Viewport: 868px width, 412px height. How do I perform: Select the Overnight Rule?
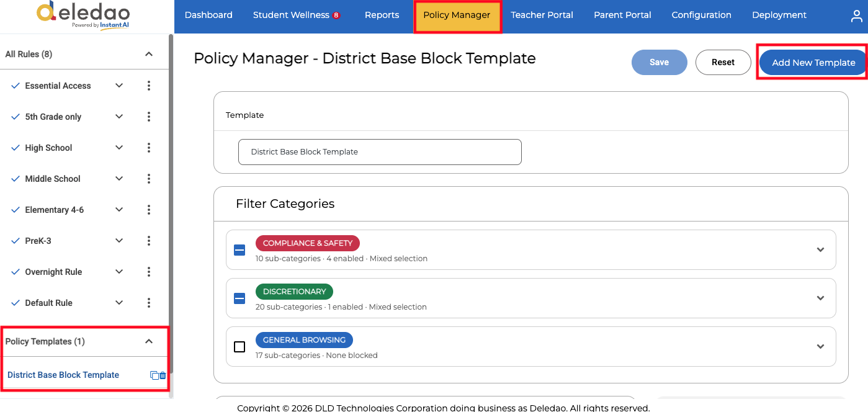click(53, 272)
